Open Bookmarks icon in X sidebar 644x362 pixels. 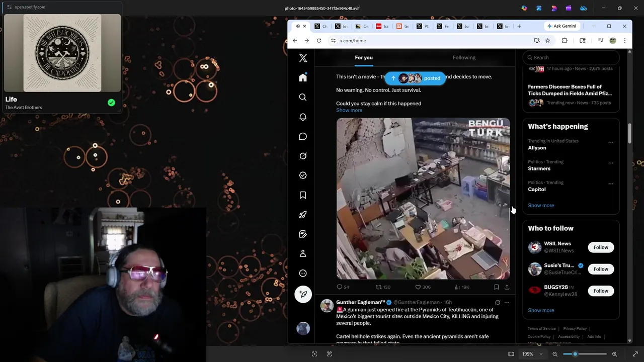point(303,195)
